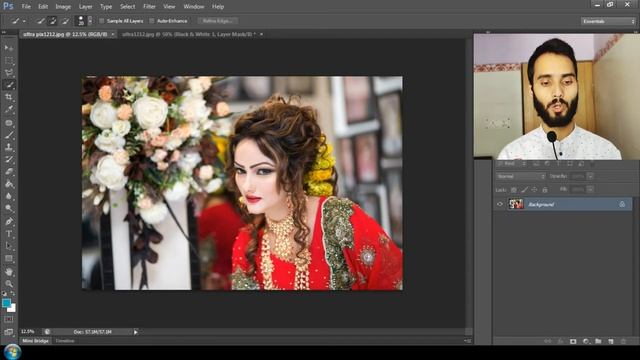Toggle Lock position icon
640x360 pixels.
pyautogui.click(x=534, y=190)
